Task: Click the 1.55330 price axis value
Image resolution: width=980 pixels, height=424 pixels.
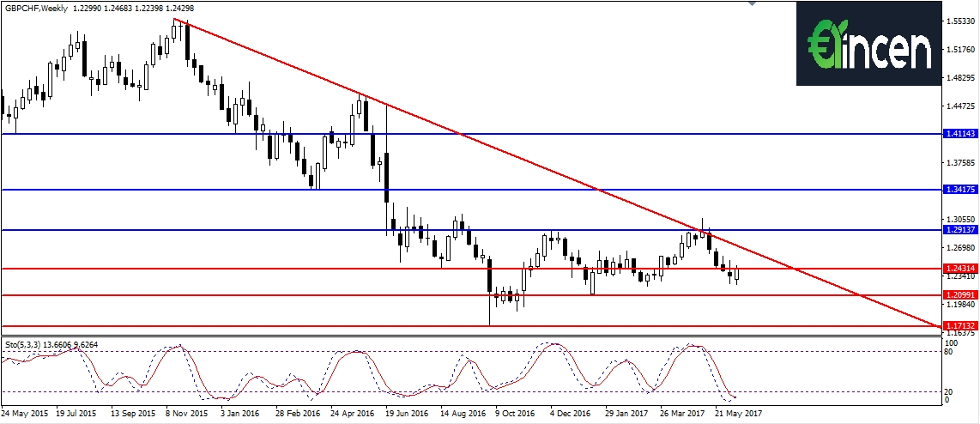Action: click(x=960, y=21)
